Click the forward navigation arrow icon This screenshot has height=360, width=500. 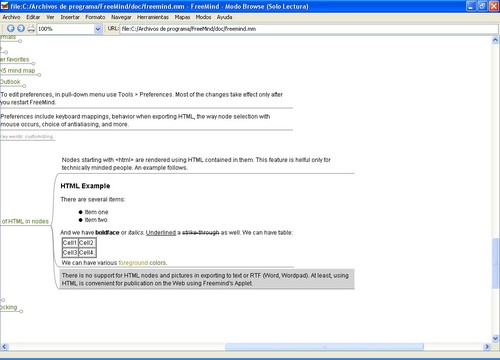21,29
